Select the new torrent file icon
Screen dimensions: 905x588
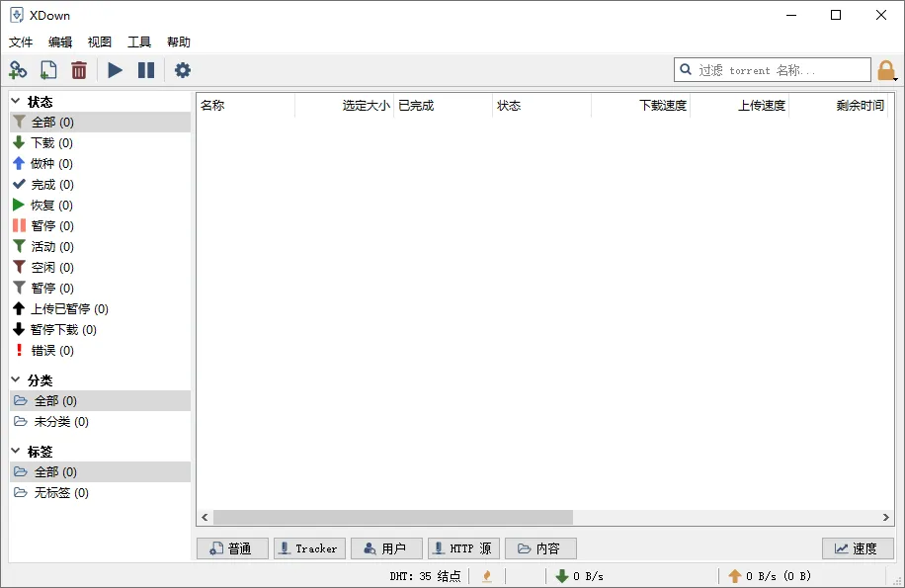(x=47, y=69)
